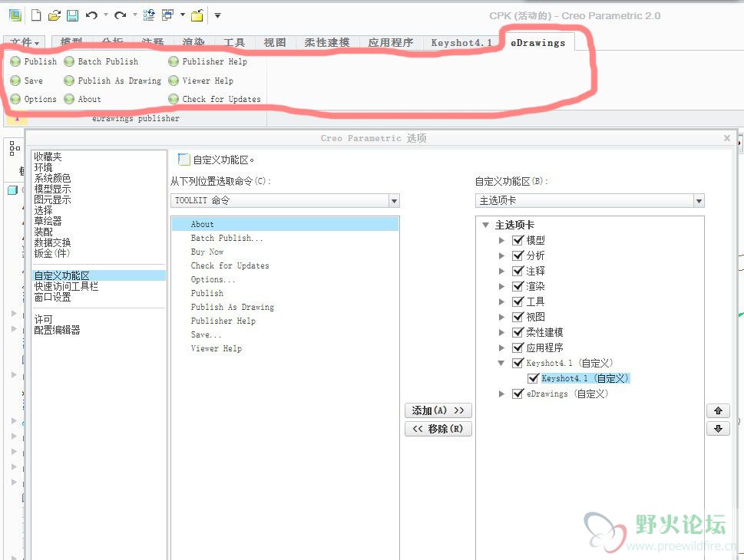744x560 pixels.
Task: Click the Regenerate icon in quick access toolbar
Action: (x=149, y=15)
